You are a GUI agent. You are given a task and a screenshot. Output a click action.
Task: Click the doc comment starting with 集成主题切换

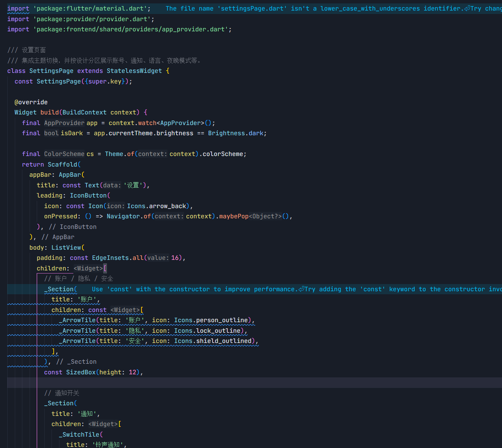pos(104,60)
